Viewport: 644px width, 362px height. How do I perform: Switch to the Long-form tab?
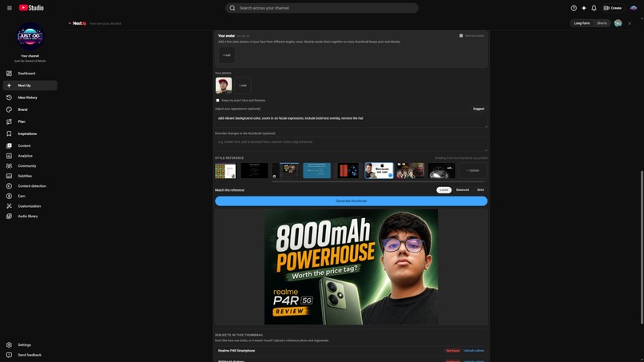tap(582, 23)
